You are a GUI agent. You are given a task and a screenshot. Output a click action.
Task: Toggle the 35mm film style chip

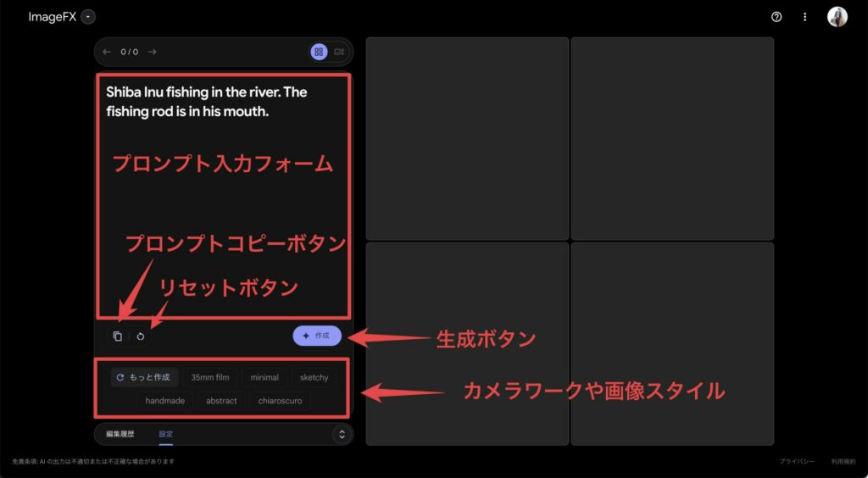pos(209,377)
